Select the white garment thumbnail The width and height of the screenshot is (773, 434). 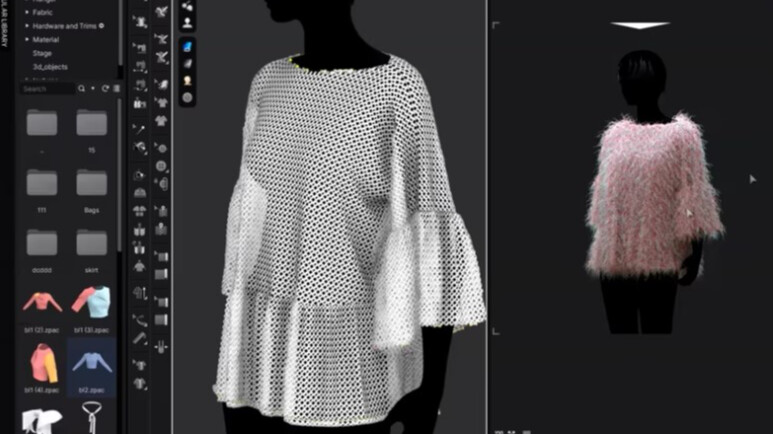[x=42, y=421]
